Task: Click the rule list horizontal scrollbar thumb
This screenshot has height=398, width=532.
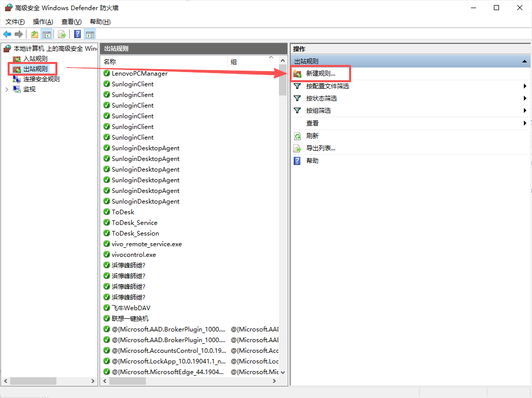Action: coord(128,381)
